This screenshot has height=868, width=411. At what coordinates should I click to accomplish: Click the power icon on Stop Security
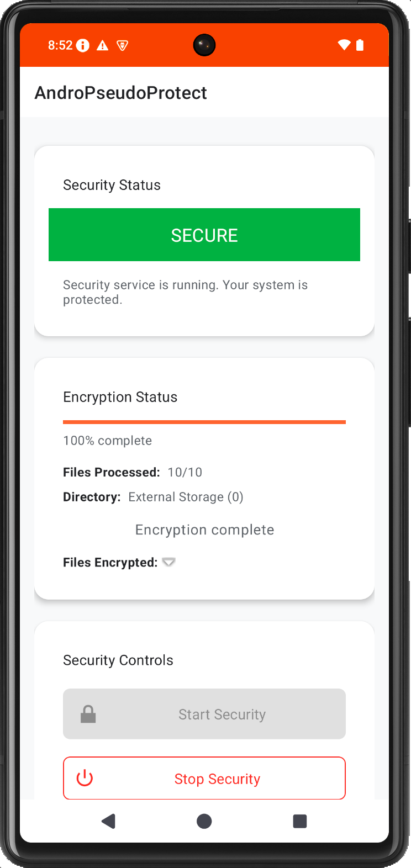point(85,778)
